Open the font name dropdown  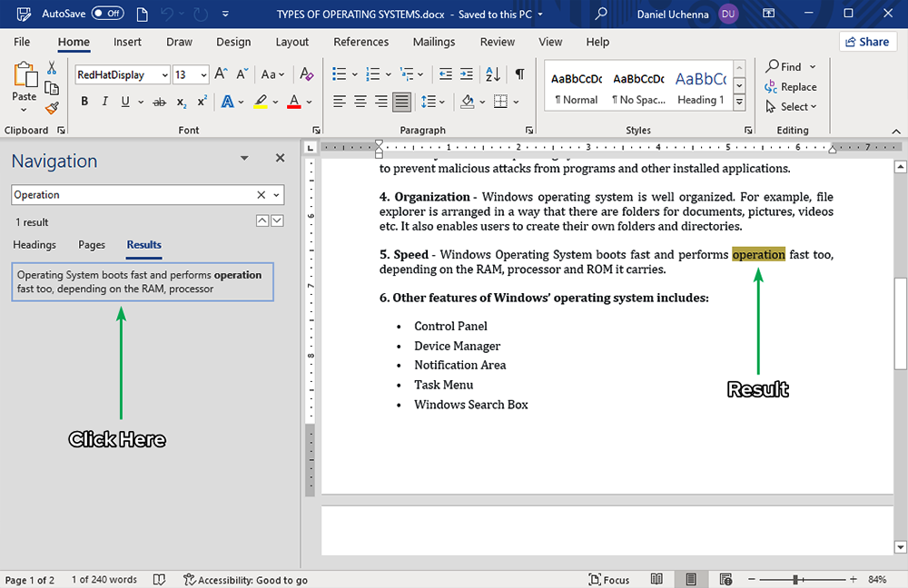pyautogui.click(x=164, y=75)
